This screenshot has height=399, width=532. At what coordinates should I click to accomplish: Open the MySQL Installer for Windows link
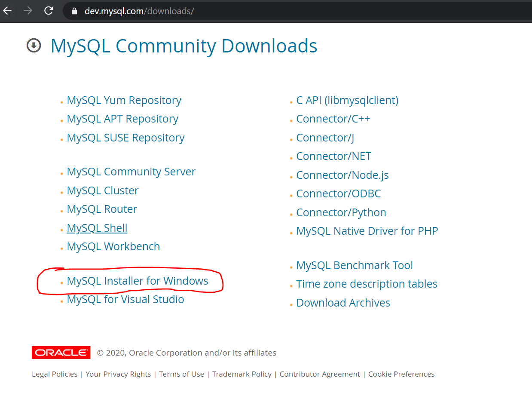click(138, 281)
